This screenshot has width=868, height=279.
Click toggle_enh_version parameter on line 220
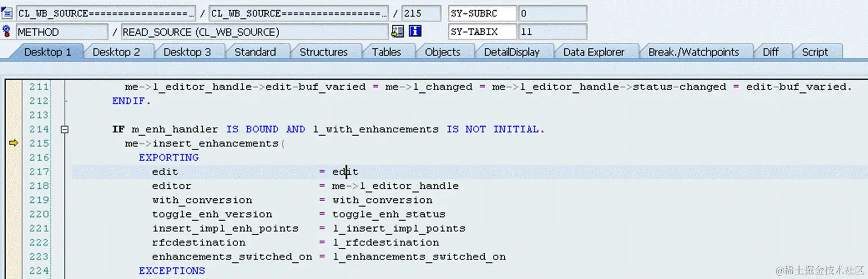click(x=212, y=214)
